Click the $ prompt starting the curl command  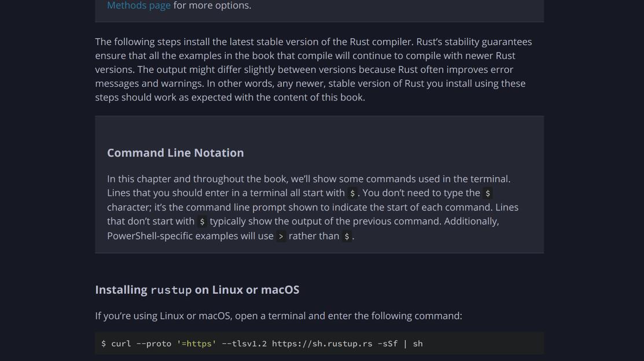coord(104,344)
